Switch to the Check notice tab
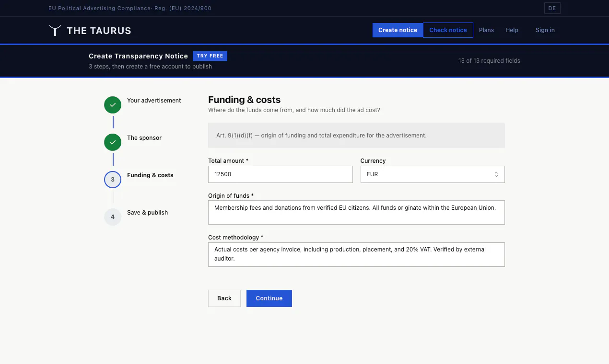609x364 pixels. (x=448, y=30)
